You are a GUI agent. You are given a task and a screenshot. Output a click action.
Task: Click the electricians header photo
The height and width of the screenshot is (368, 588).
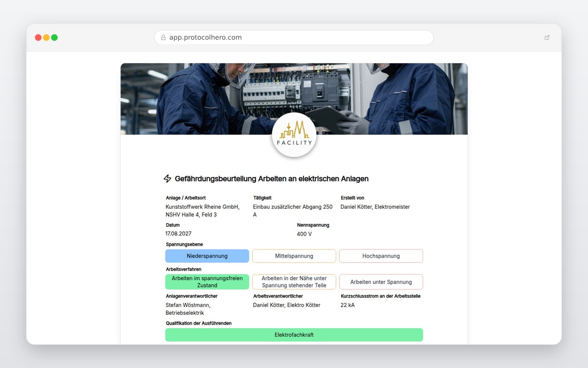coord(294,99)
